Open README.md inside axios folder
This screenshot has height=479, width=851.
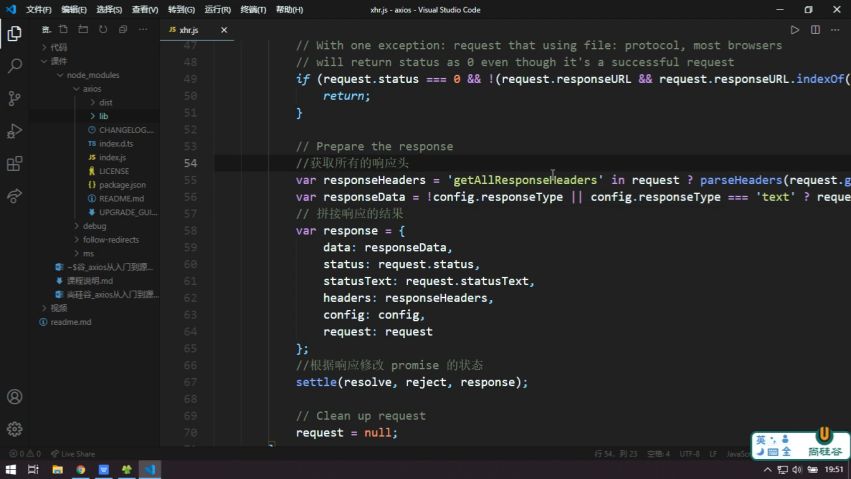[x=121, y=199]
